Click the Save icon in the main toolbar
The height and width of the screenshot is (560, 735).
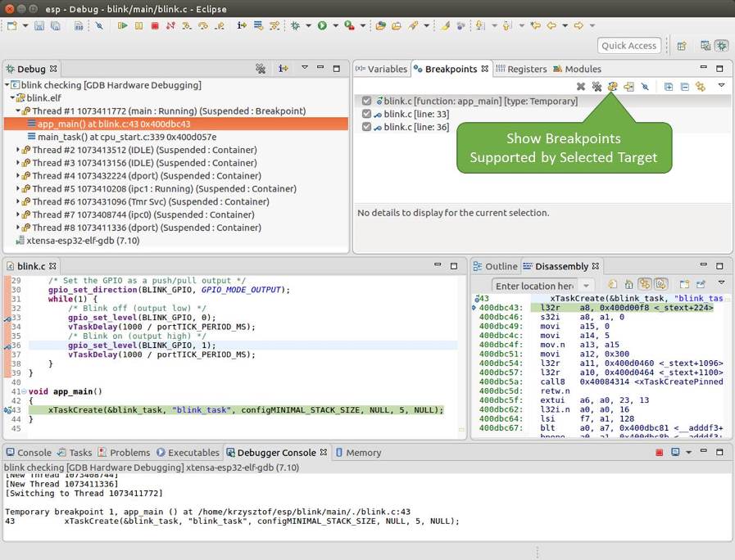point(39,26)
